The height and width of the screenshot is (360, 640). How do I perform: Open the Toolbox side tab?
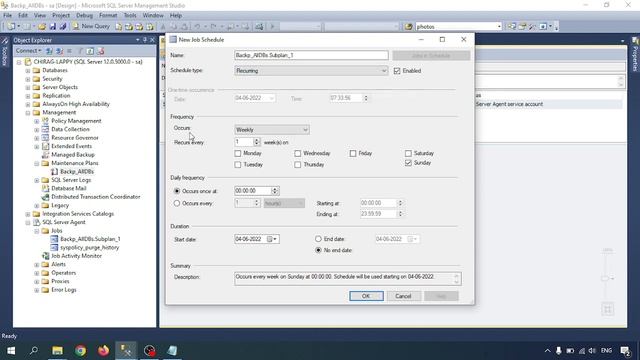pyautogui.click(x=5, y=51)
